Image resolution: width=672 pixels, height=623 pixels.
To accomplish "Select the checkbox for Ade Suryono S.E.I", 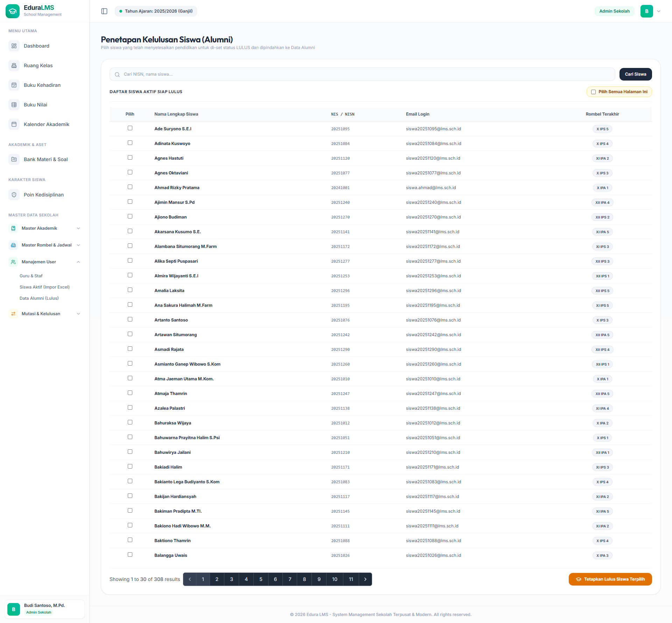I will (x=130, y=128).
